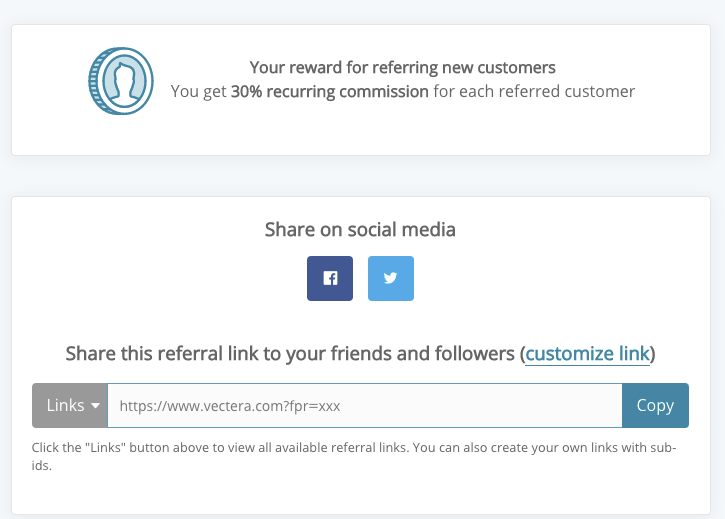This screenshot has width=725, height=519.
Task: Click the referral coin avatar icon
Action: 121,81
